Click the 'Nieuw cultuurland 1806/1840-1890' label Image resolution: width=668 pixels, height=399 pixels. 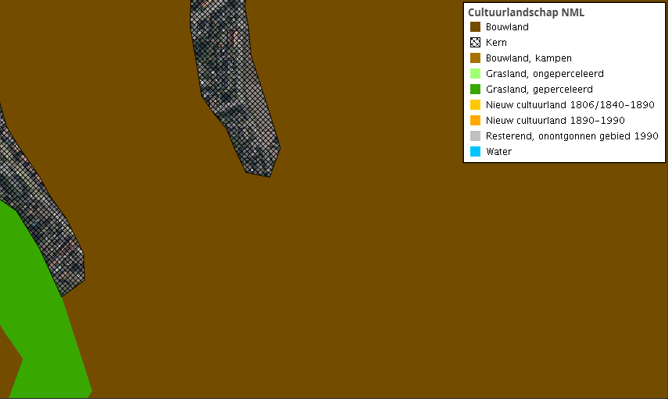[x=570, y=105]
